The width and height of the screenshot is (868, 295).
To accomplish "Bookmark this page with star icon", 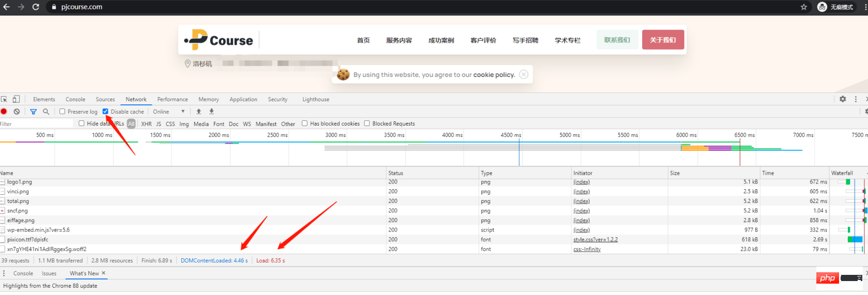I will tap(803, 7).
